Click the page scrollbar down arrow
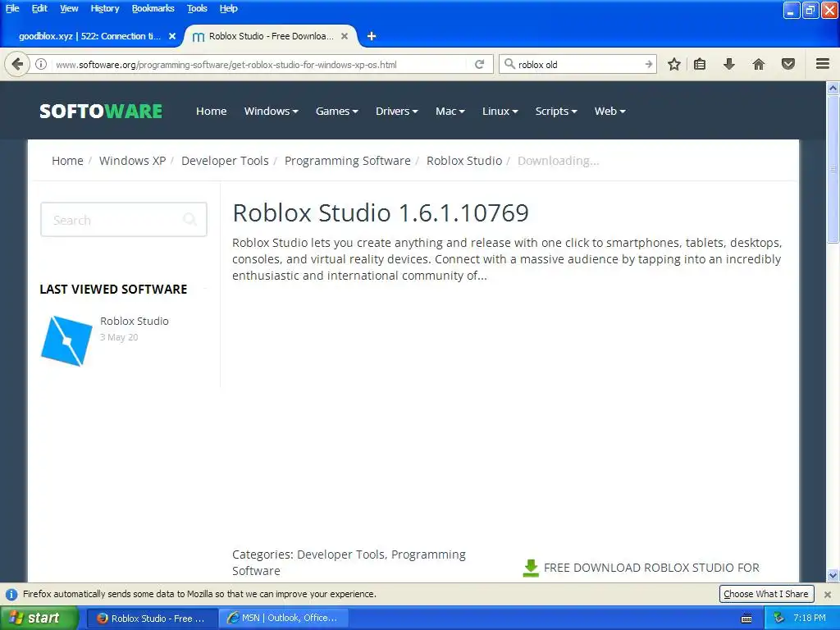840x630 pixels. click(x=833, y=576)
